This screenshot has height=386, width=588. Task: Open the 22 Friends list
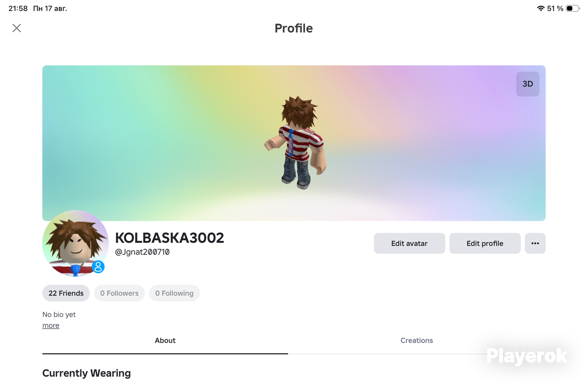click(66, 293)
